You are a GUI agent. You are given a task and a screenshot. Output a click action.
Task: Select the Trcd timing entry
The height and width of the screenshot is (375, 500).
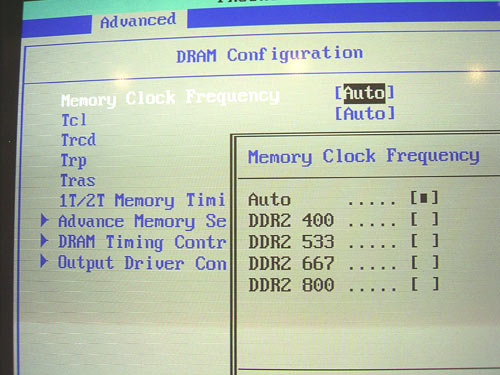tap(78, 140)
